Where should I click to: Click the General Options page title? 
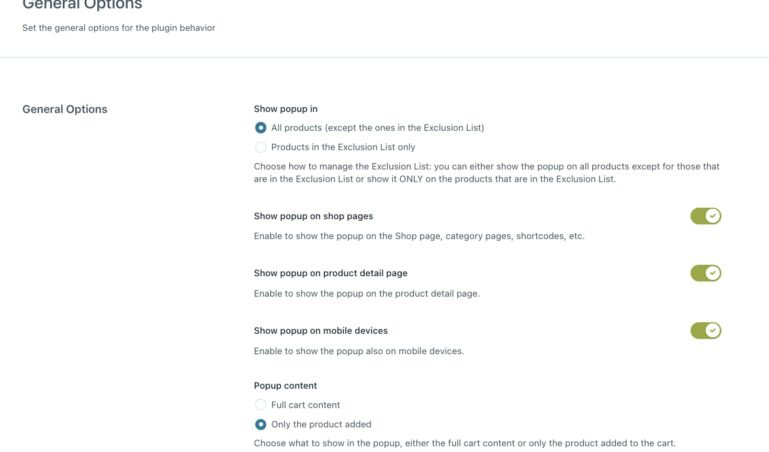(82, 6)
